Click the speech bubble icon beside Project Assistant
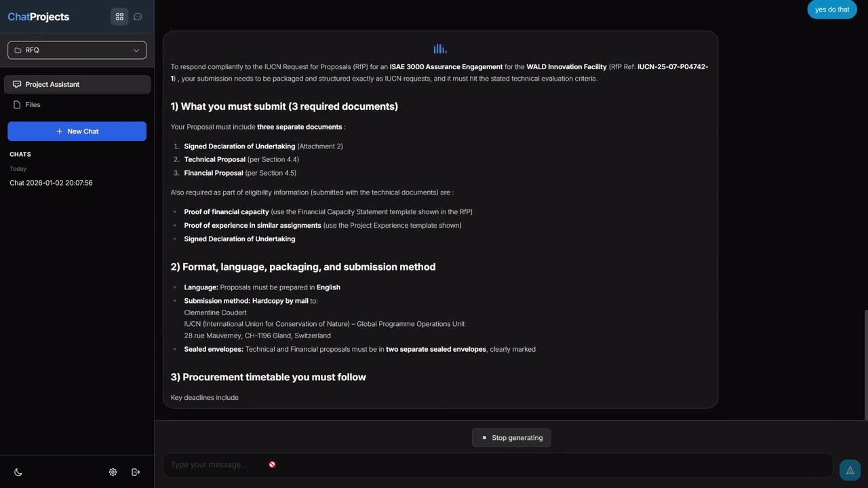Image resolution: width=868 pixels, height=488 pixels. 17,85
